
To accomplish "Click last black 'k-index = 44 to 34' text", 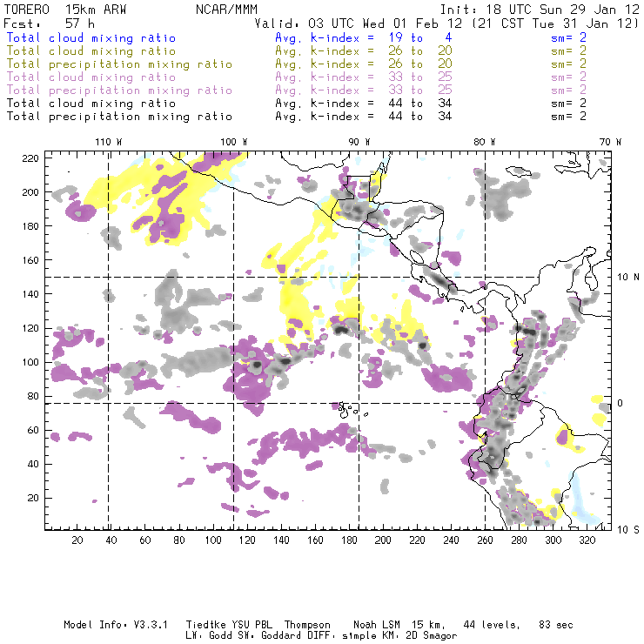I will [x=381, y=117].
